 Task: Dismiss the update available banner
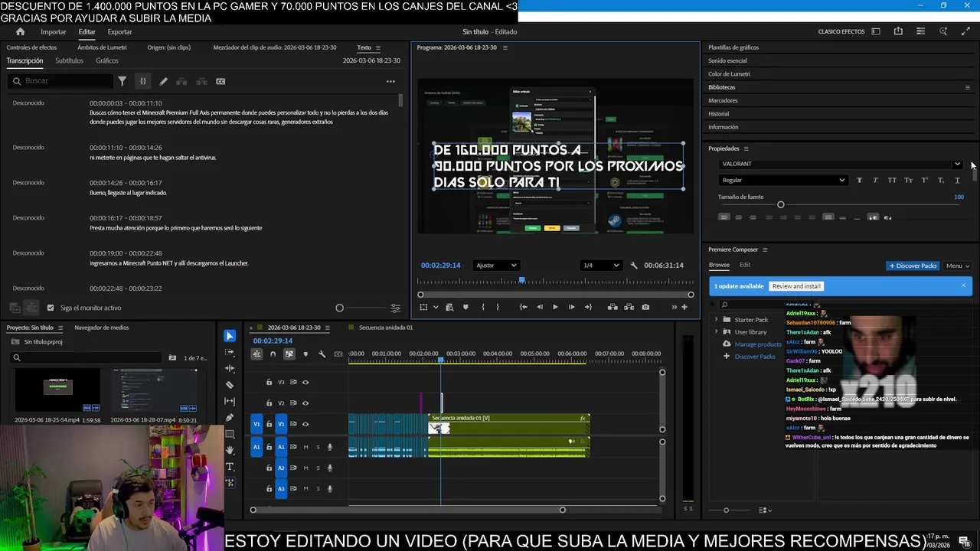coord(963,285)
